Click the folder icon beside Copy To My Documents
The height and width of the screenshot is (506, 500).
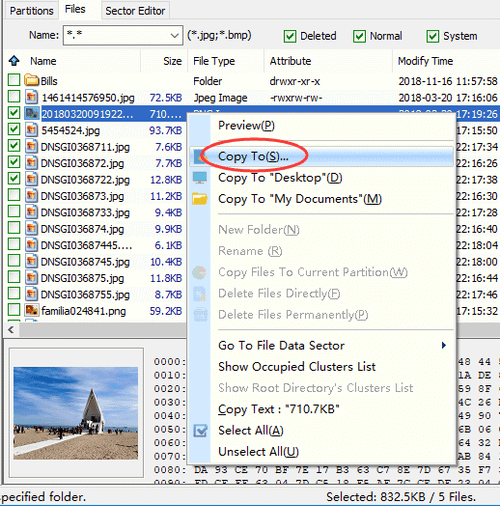[200, 199]
